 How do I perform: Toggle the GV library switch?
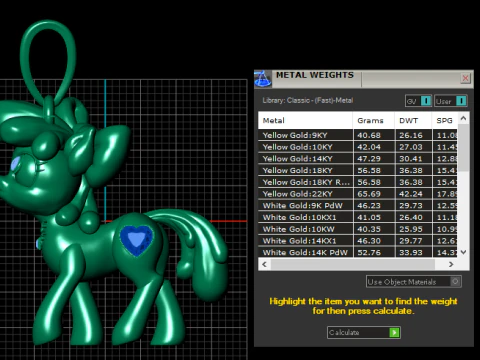click(x=418, y=101)
